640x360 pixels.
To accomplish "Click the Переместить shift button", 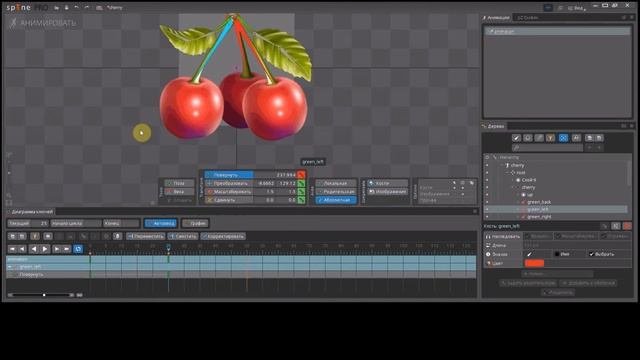I will click(146, 236).
